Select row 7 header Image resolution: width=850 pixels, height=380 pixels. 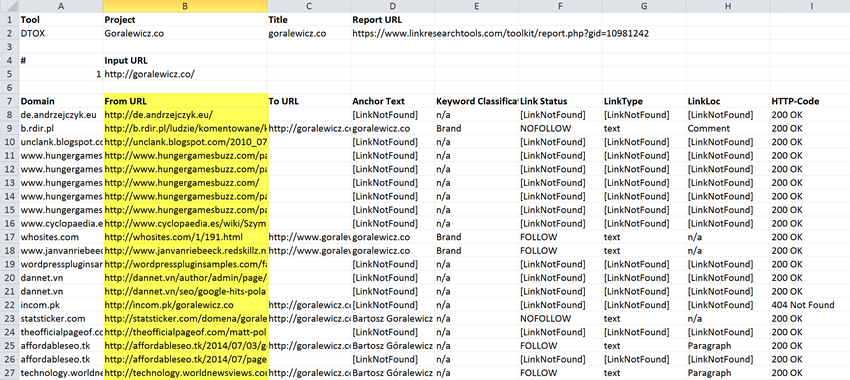click(9, 101)
